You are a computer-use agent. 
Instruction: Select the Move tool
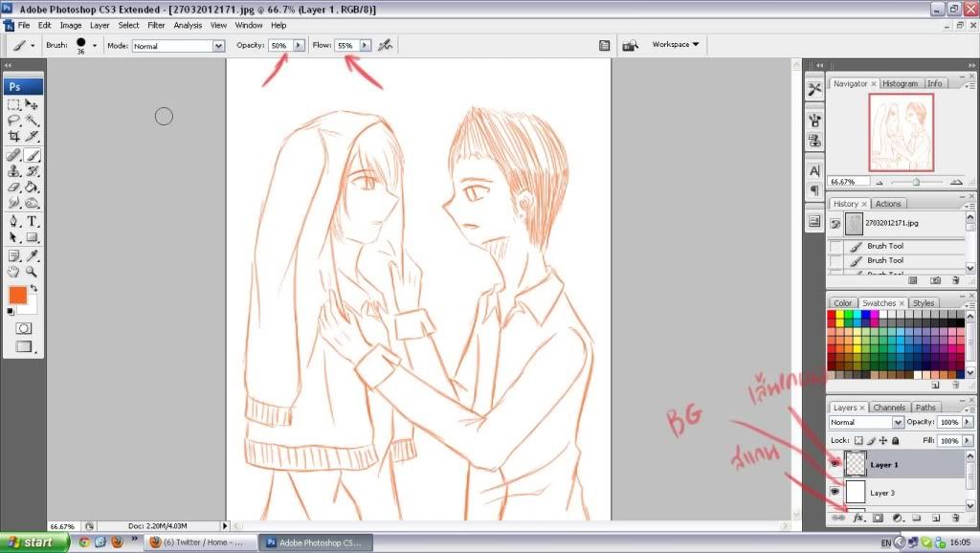click(32, 104)
